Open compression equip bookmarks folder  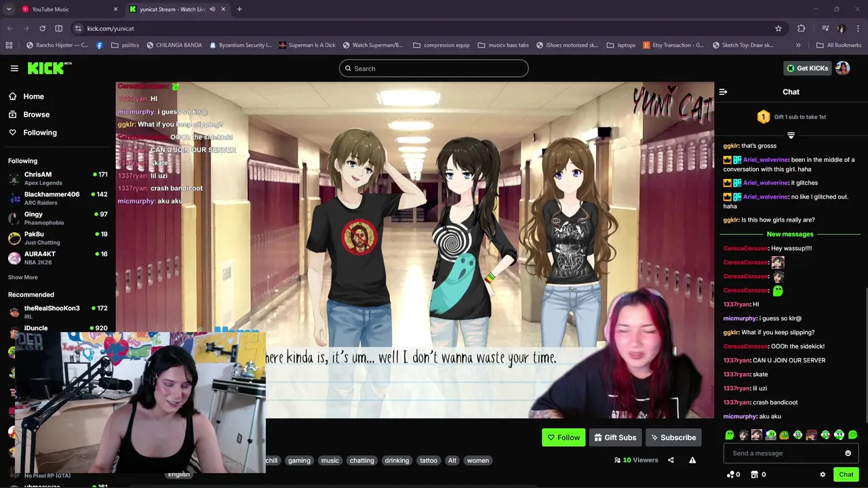click(x=441, y=45)
